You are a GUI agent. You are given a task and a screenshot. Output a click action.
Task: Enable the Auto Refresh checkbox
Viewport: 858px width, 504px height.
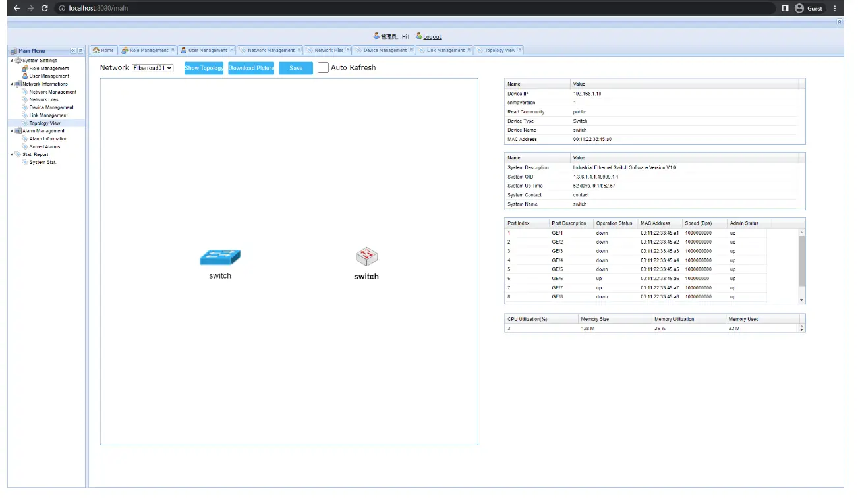point(322,67)
